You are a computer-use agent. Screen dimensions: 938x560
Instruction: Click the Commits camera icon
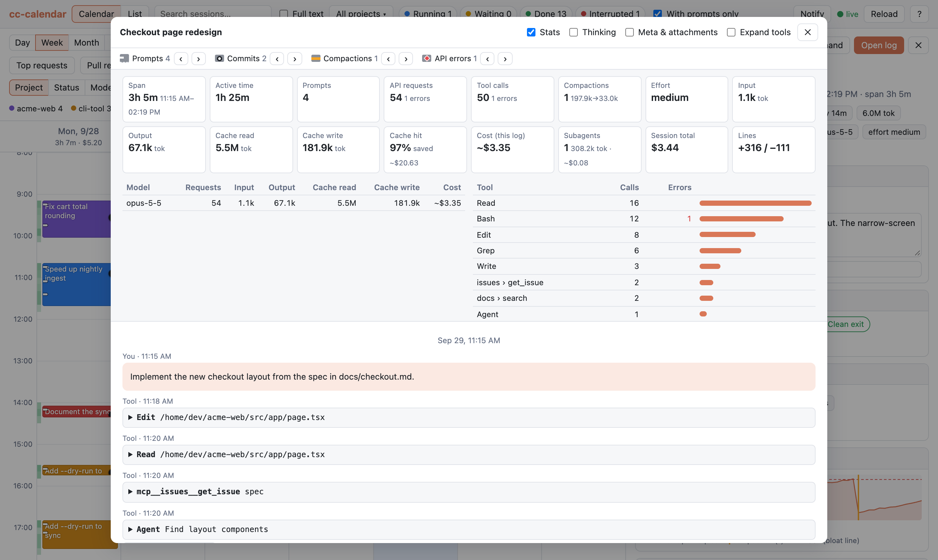point(219,59)
